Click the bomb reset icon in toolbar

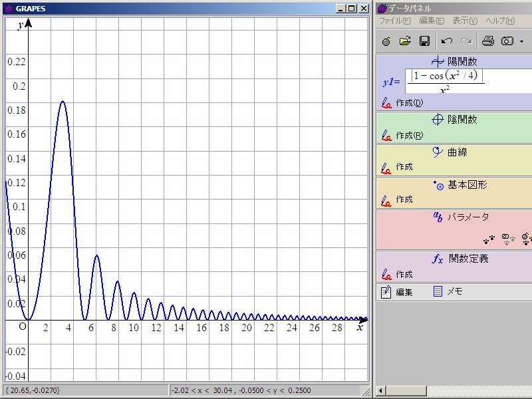click(x=386, y=41)
